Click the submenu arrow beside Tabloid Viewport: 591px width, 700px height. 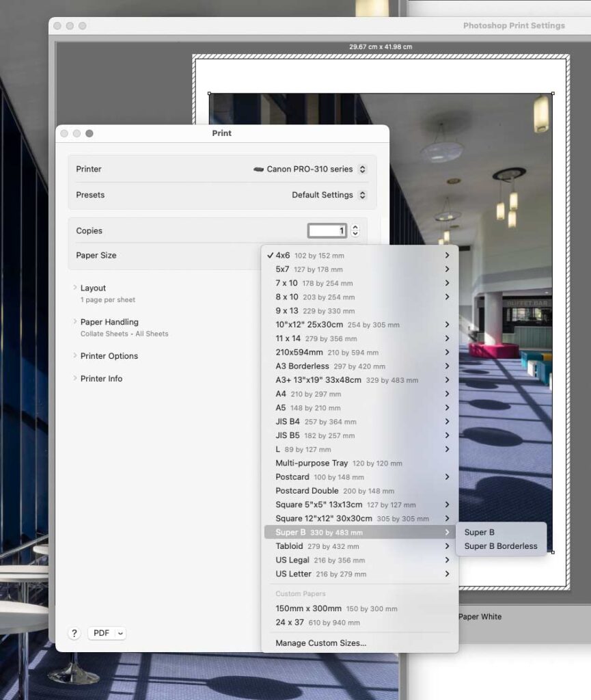click(x=447, y=546)
